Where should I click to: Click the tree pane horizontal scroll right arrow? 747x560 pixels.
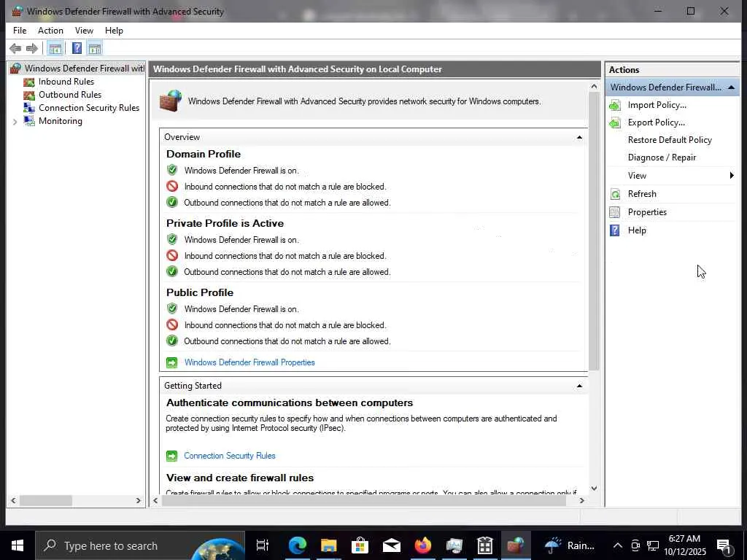(x=138, y=500)
